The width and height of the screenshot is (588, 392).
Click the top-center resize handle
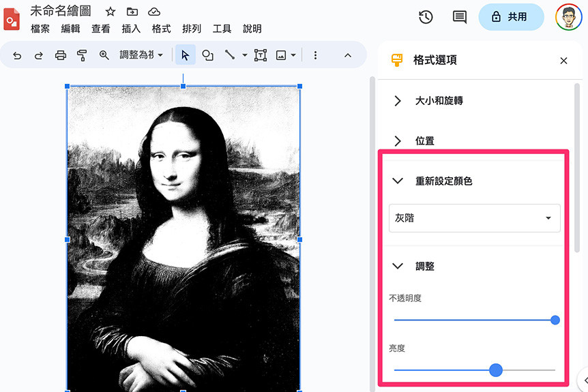[183, 86]
